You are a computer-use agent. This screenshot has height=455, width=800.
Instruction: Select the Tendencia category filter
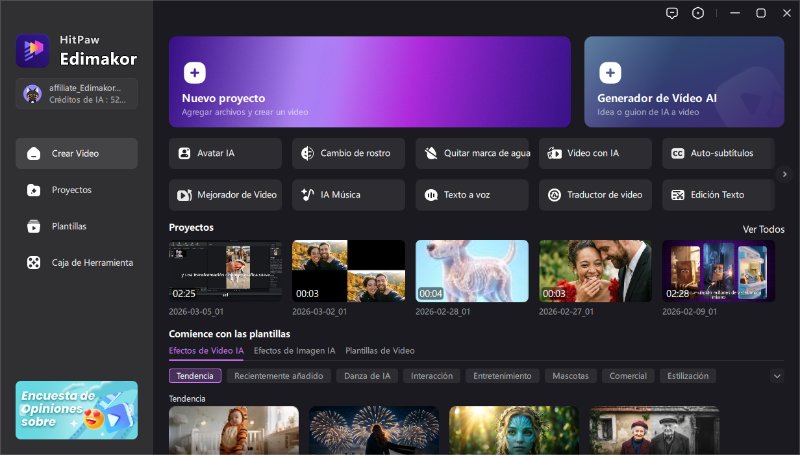click(195, 376)
